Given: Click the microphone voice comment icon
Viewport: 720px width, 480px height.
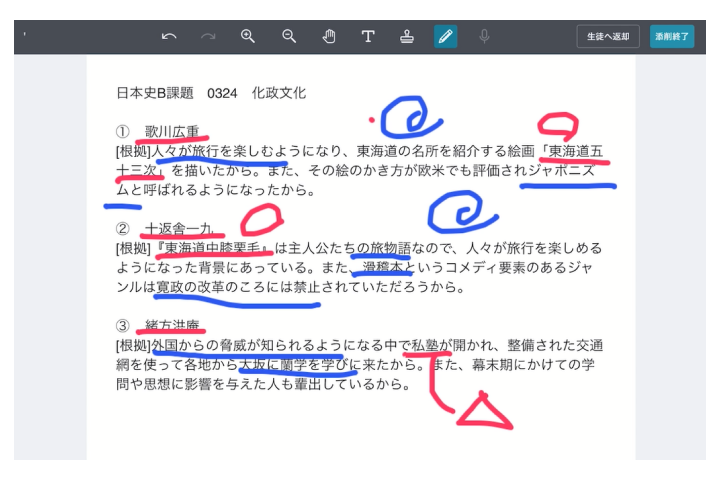Looking at the screenshot, I should point(484,36).
